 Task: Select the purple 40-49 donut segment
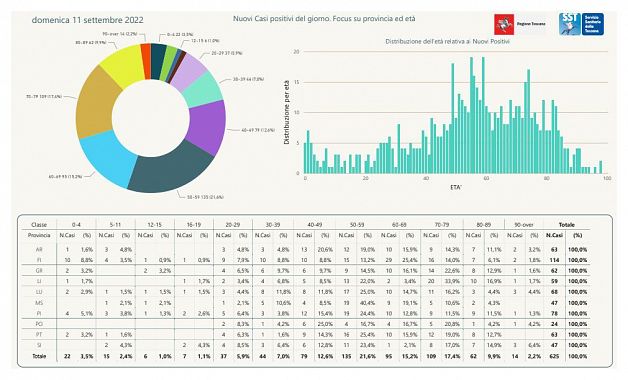[207, 127]
